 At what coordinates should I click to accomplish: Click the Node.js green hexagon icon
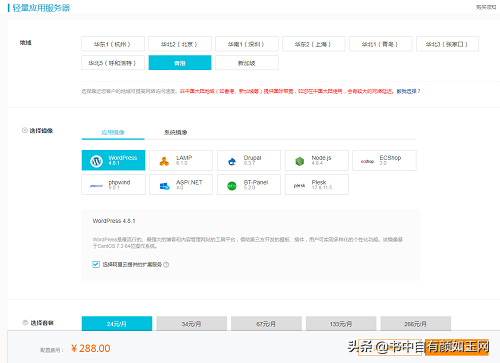pyautogui.click(x=300, y=162)
